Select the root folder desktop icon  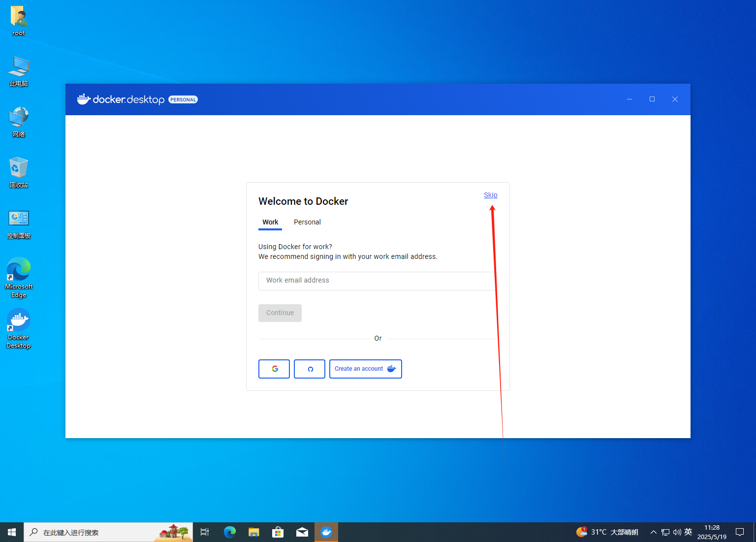19,21
